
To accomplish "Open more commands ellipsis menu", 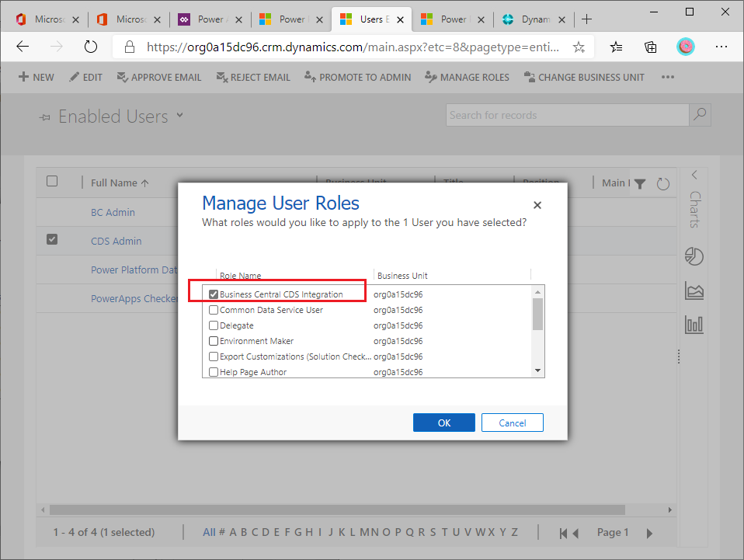I will click(x=668, y=77).
